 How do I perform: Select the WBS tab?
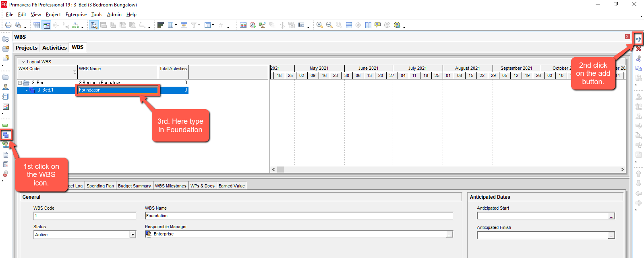click(x=78, y=47)
